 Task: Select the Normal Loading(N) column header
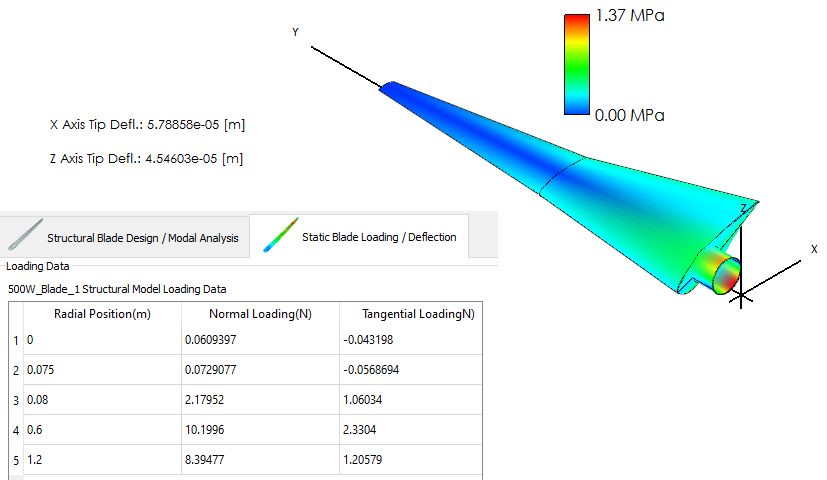point(261,314)
